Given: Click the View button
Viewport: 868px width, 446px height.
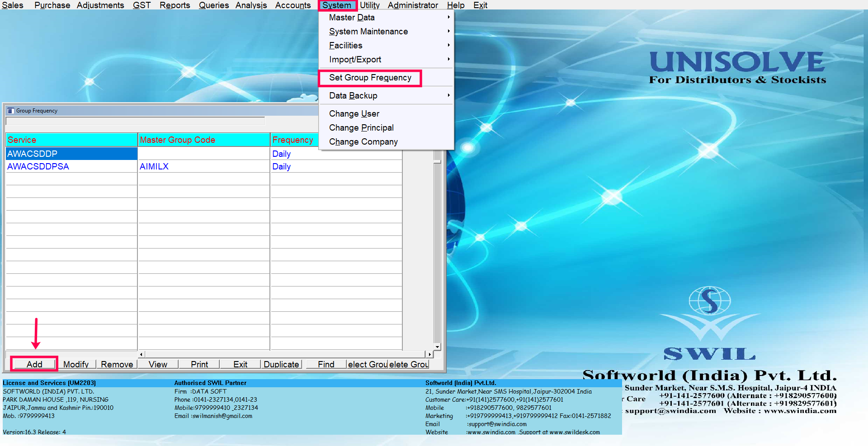Looking at the screenshot, I should (x=158, y=364).
